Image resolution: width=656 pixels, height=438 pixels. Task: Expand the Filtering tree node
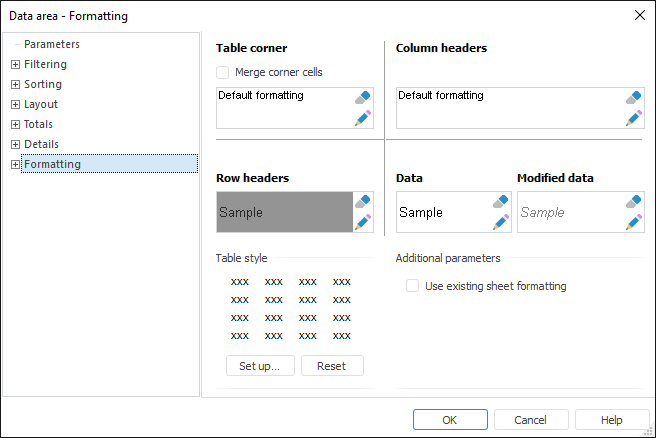point(15,64)
